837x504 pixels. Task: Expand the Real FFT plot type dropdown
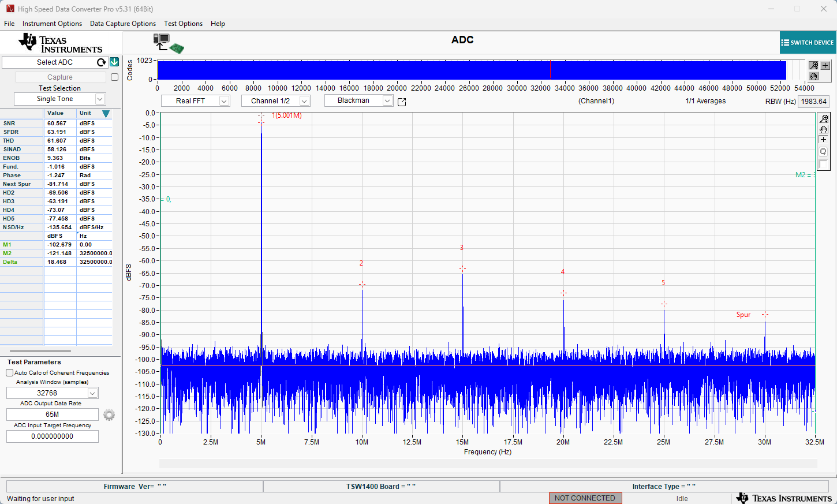pos(224,101)
